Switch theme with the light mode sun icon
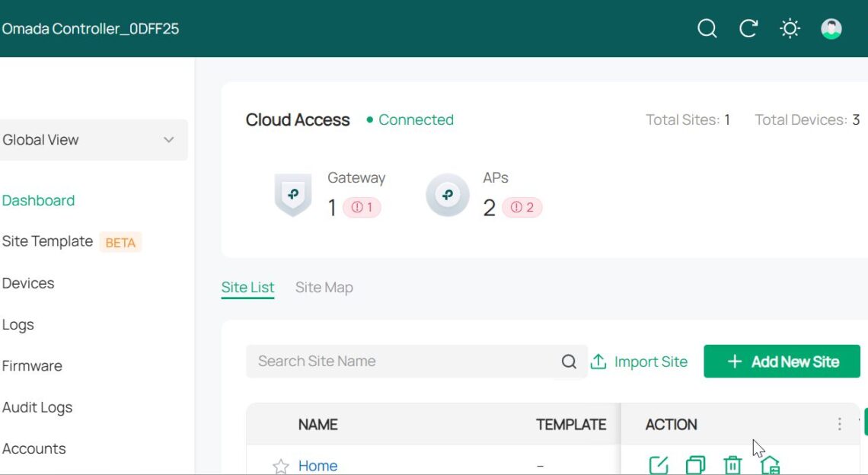 click(790, 28)
